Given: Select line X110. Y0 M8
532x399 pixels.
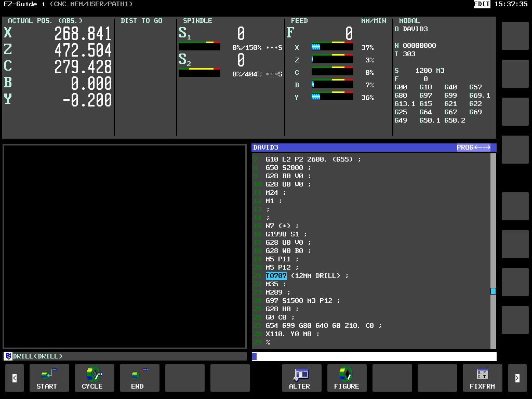Looking at the screenshot, I should (292, 334).
